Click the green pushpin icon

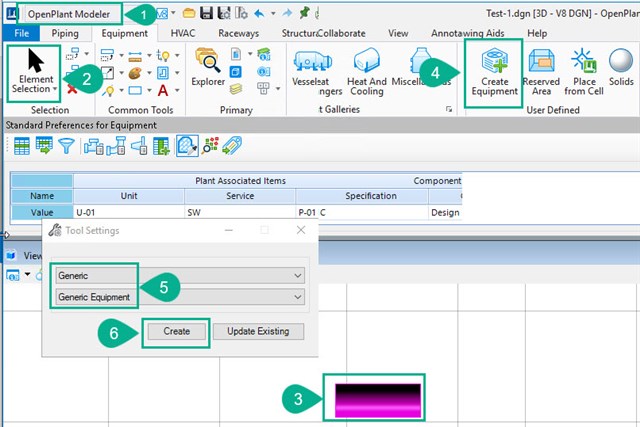point(304,13)
